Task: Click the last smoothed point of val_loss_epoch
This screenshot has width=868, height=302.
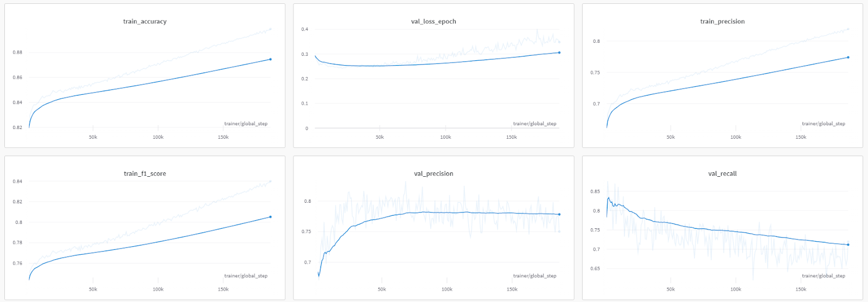Action: point(559,53)
